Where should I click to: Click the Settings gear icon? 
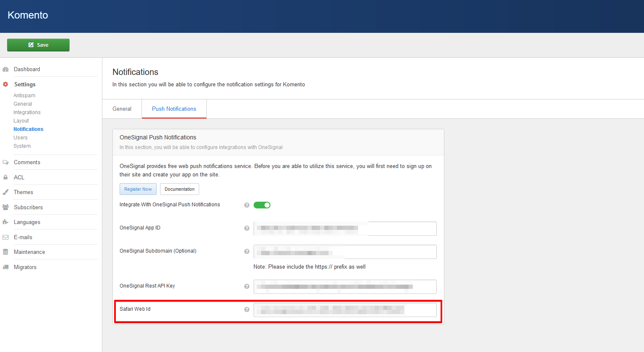click(x=5, y=84)
